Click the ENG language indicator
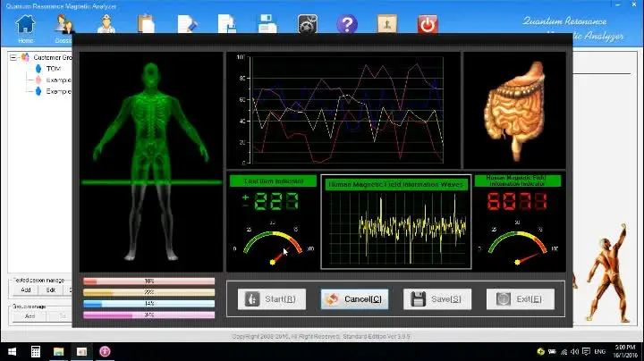The width and height of the screenshot is (644, 361). (599, 351)
